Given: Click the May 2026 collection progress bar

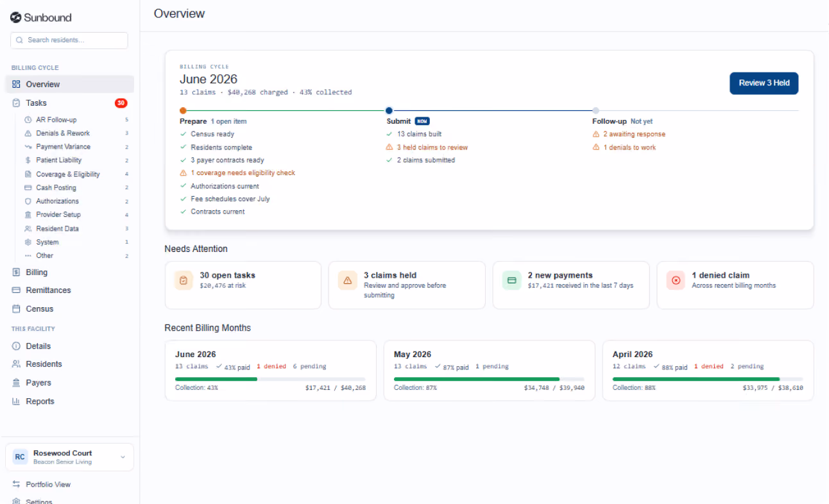Looking at the screenshot, I should point(489,379).
